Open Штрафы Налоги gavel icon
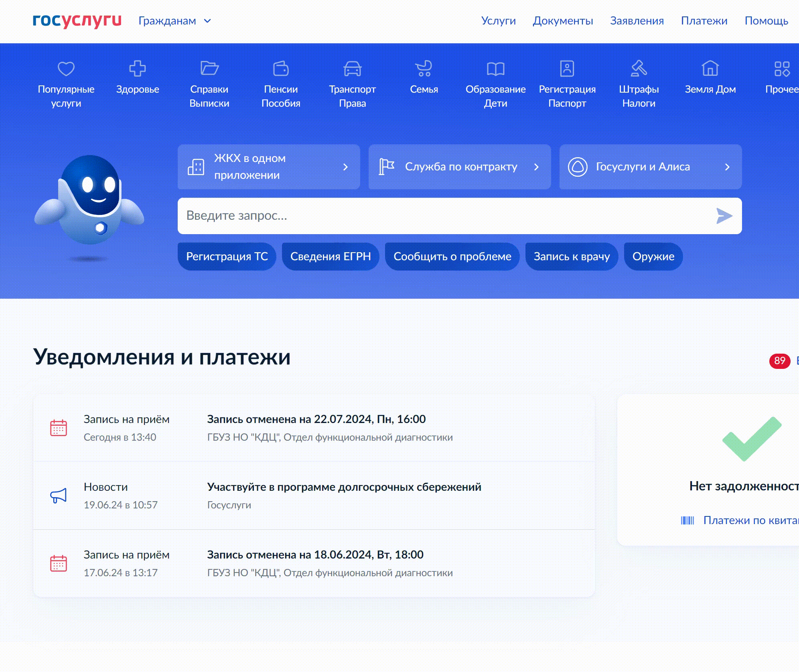Viewport: 799px width, 672px height. click(639, 69)
